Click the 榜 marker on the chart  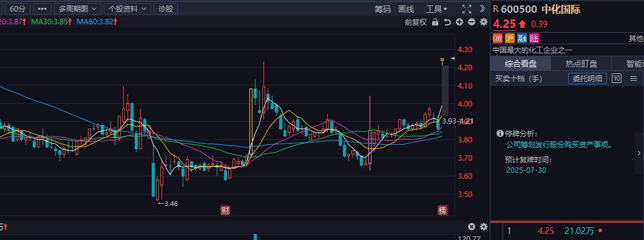coord(442,210)
